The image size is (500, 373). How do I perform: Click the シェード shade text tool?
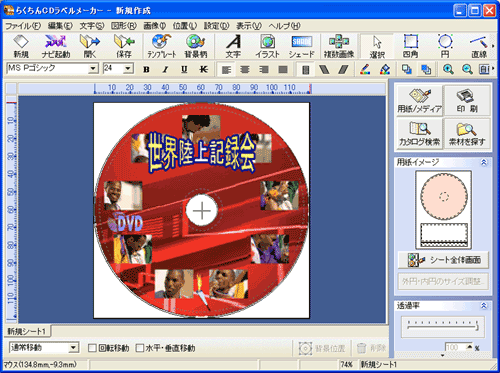[x=301, y=46]
